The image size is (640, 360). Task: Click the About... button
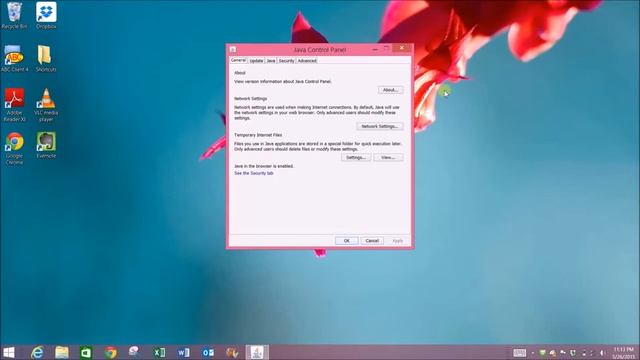click(x=390, y=90)
